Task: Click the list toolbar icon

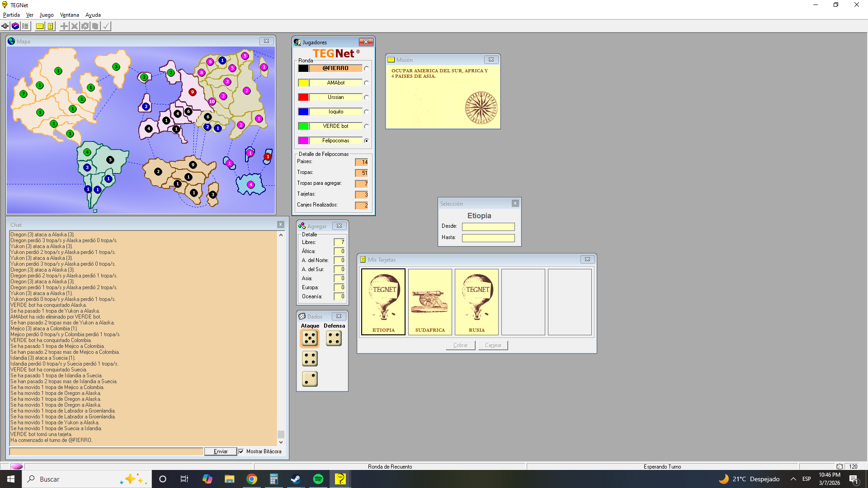Action: point(26,26)
